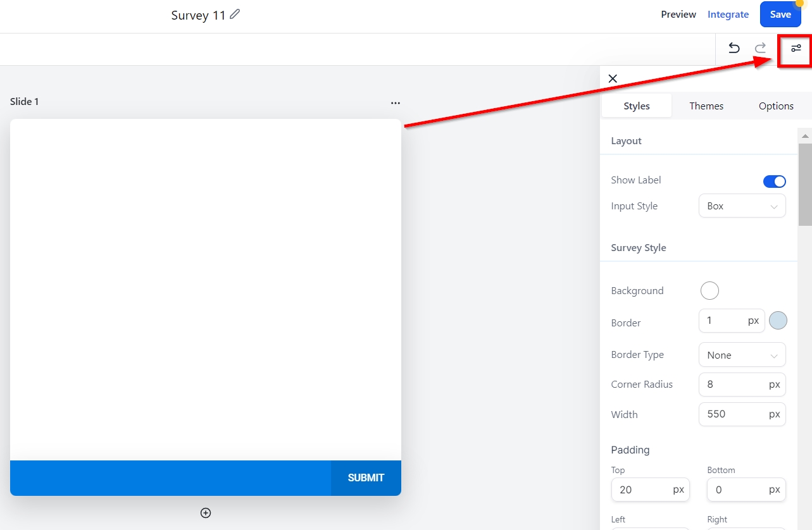Open Slide 1 three-dot options menu
Image resolution: width=812 pixels, height=530 pixels.
point(396,102)
